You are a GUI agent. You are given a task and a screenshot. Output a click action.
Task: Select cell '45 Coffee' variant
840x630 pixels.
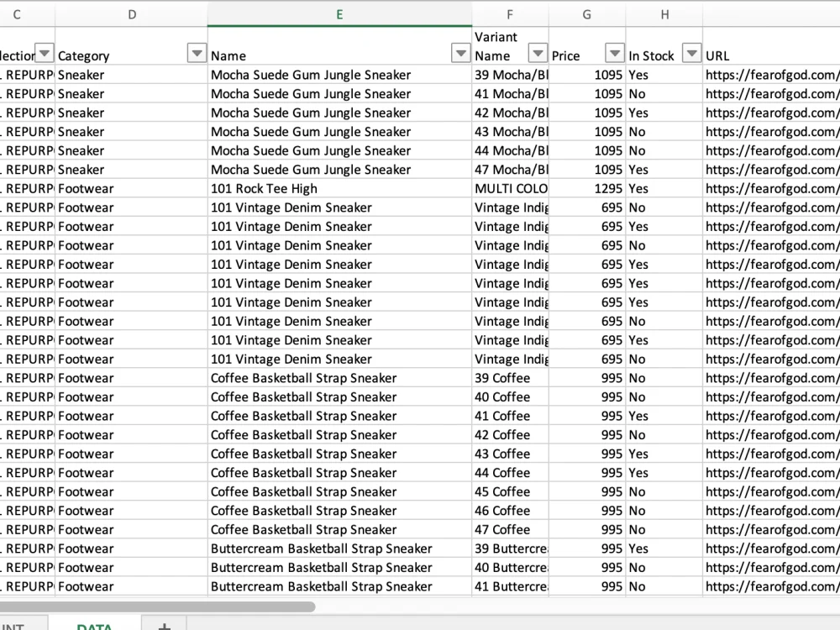pos(511,491)
